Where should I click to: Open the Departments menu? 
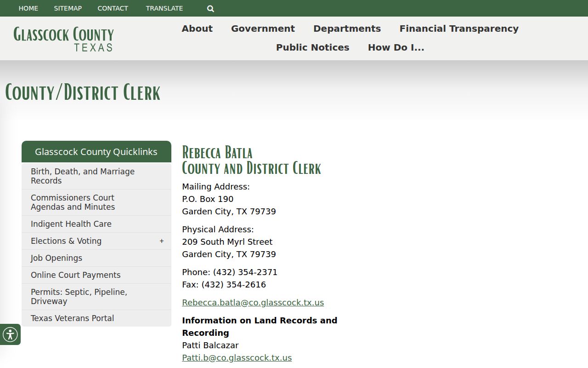tap(347, 29)
